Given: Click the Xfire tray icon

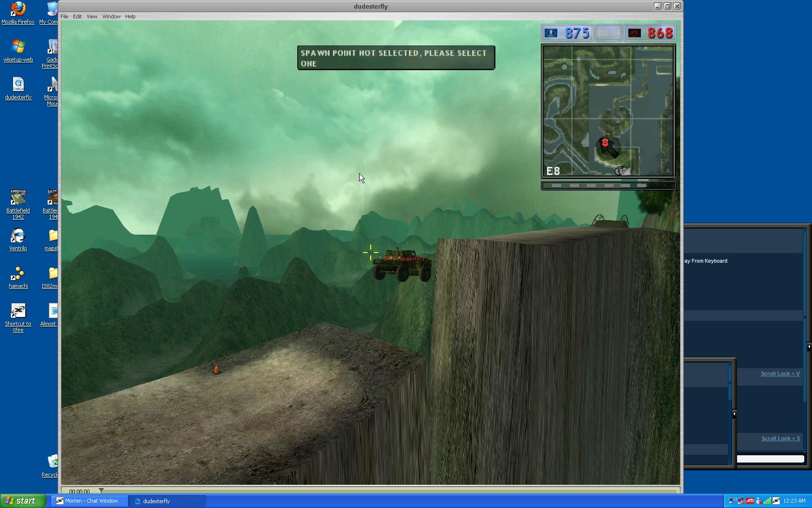Looking at the screenshot, I should [776, 501].
